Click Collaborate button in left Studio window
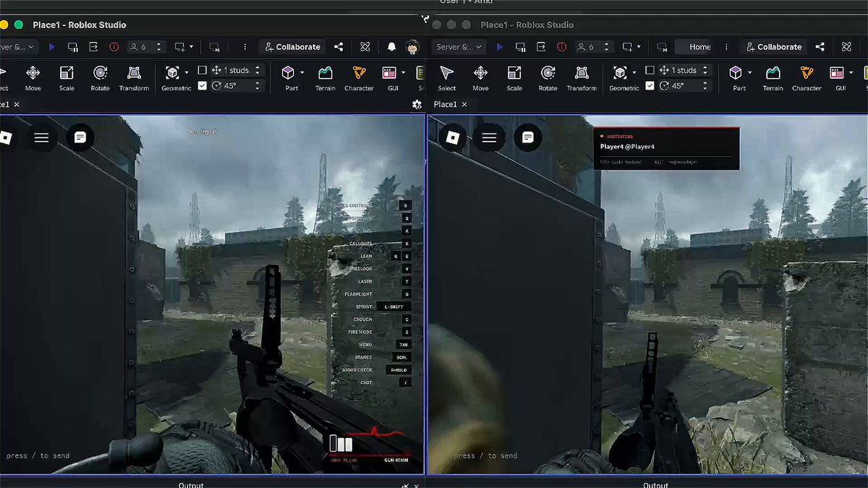This screenshot has width=868, height=488. [292, 47]
